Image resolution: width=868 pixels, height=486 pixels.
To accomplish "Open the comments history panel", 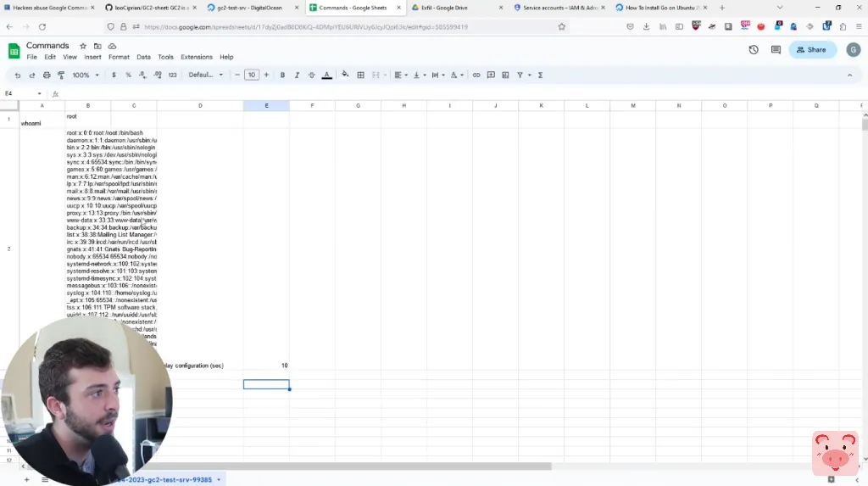I will pyautogui.click(x=776, y=50).
